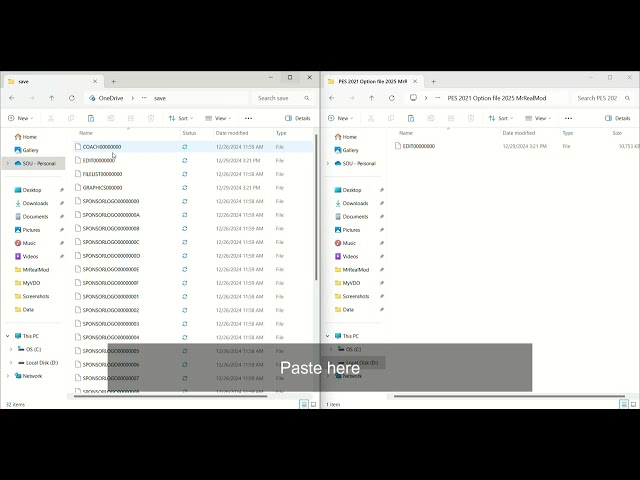Viewport: 640px width, 480px height.
Task: Sort by Name column in save window
Action: click(x=86, y=133)
